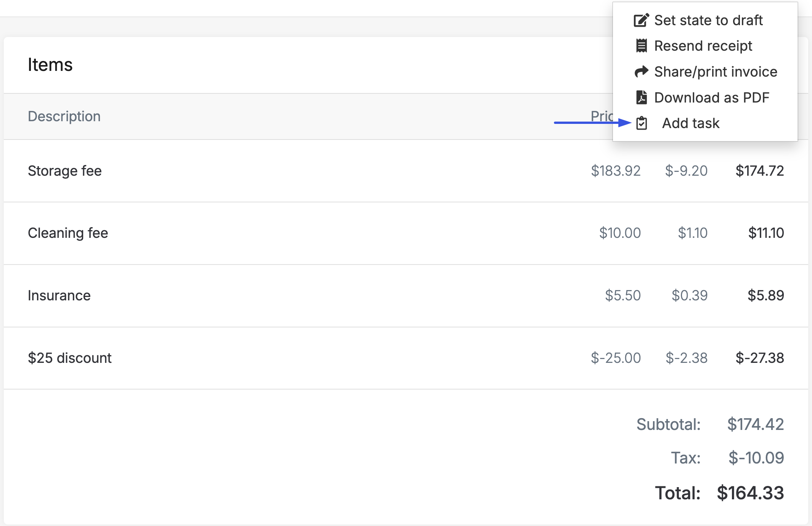
Task: Select the "Download as PDF" menu label
Action: pos(712,98)
